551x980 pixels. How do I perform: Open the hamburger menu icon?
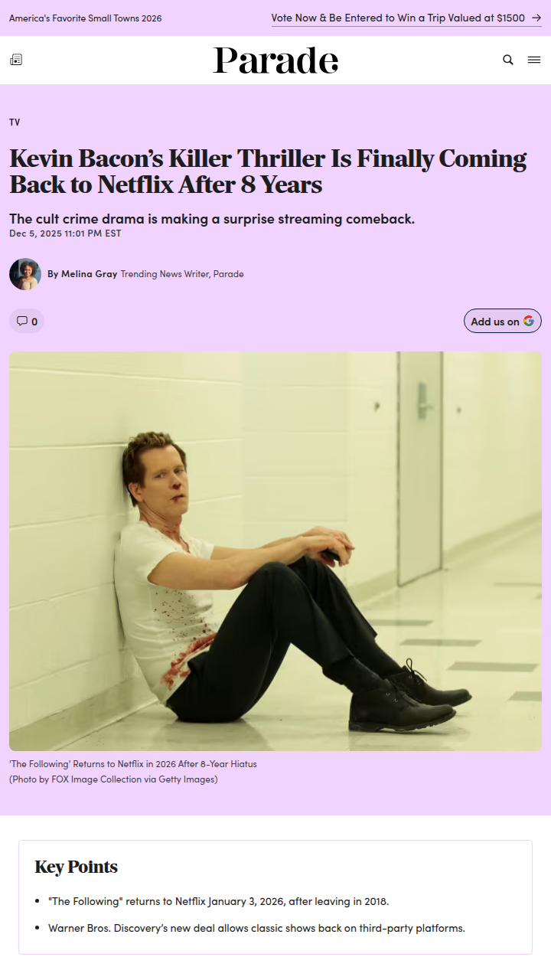point(534,60)
